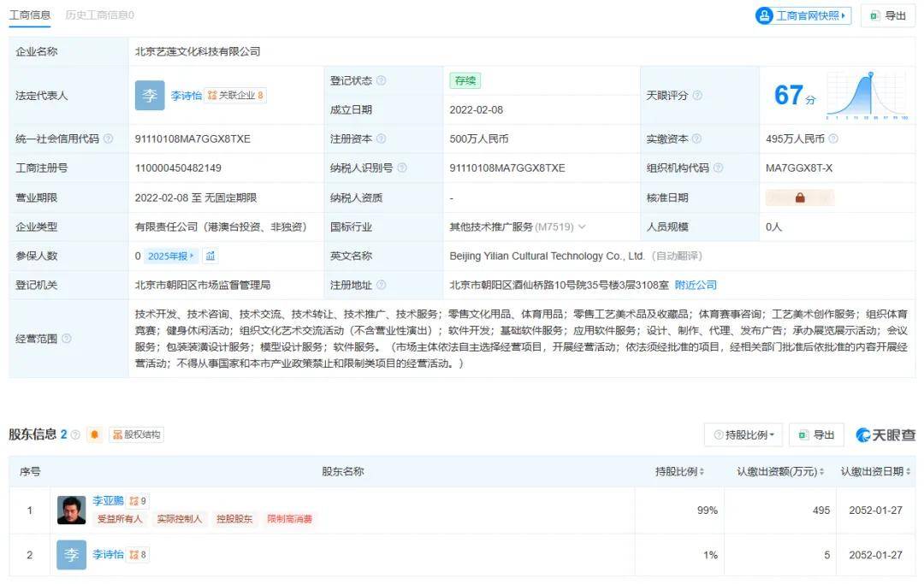Click help icon next to 天眼评分
Screen dimensions: 924x584
[x=697, y=96]
